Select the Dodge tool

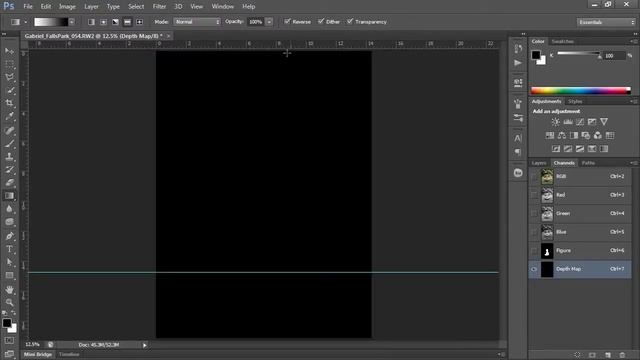[x=9, y=222]
